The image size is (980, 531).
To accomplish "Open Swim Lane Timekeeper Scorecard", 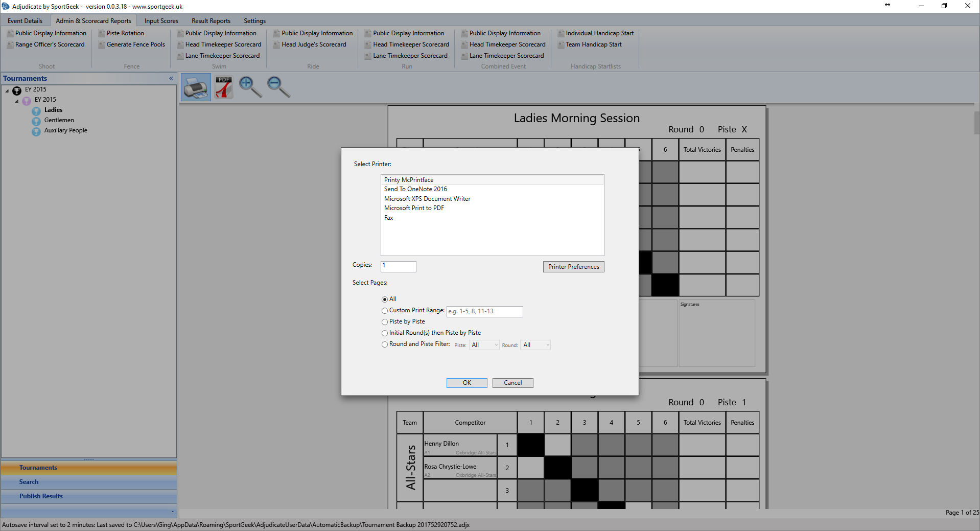I will click(x=218, y=56).
